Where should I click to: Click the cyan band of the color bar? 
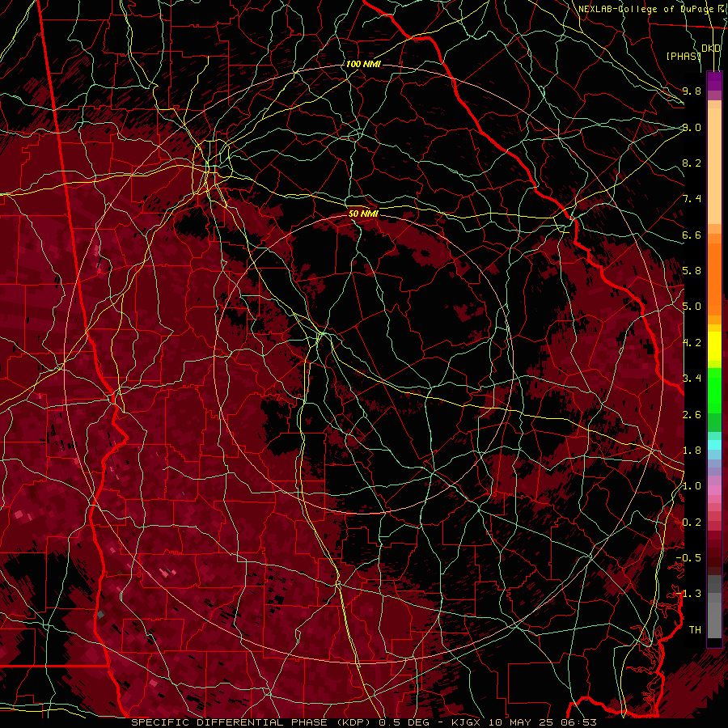pyautogui.click(x=714, y=444)
